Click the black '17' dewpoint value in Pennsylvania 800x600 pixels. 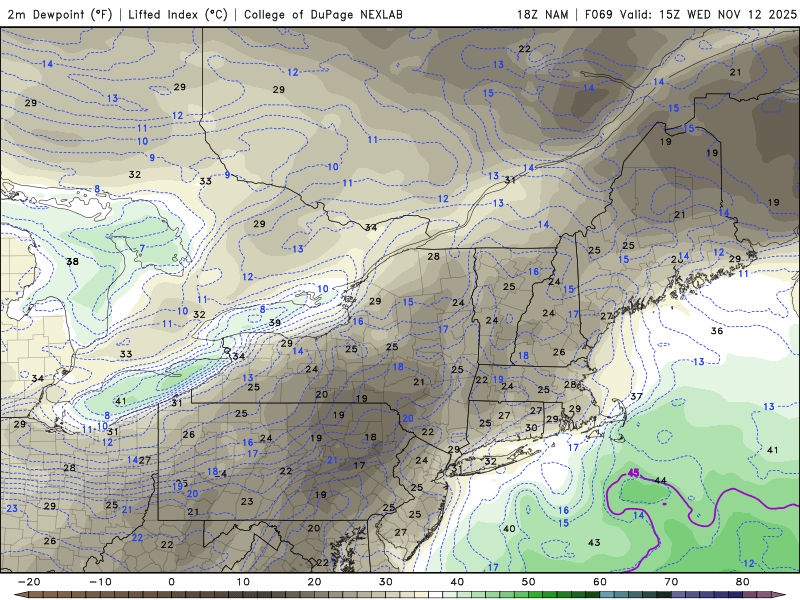[x=360, y=465]
